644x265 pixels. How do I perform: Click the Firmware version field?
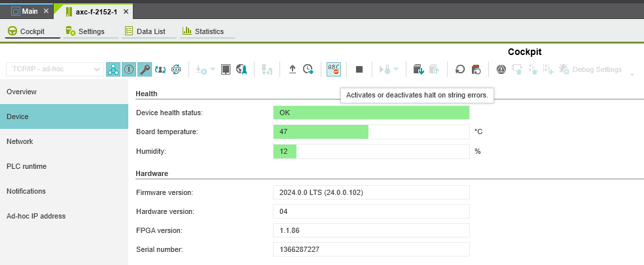coord(371,192)
